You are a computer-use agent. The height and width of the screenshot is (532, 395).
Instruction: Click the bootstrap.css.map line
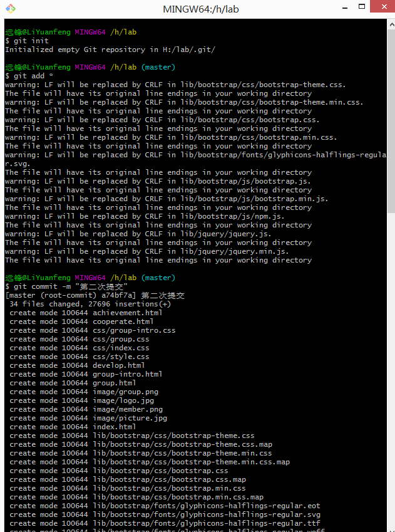(128, 479)
